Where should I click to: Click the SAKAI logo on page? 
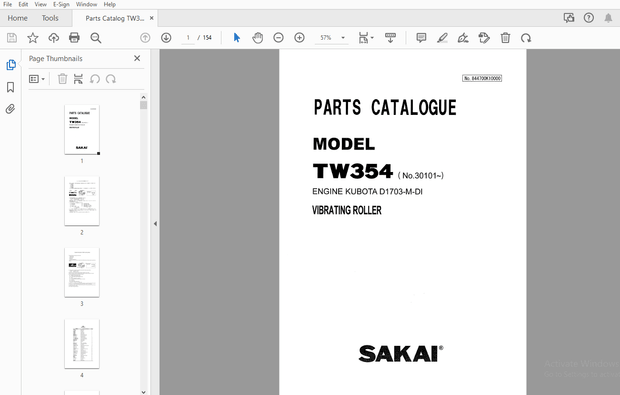[401, 354]
